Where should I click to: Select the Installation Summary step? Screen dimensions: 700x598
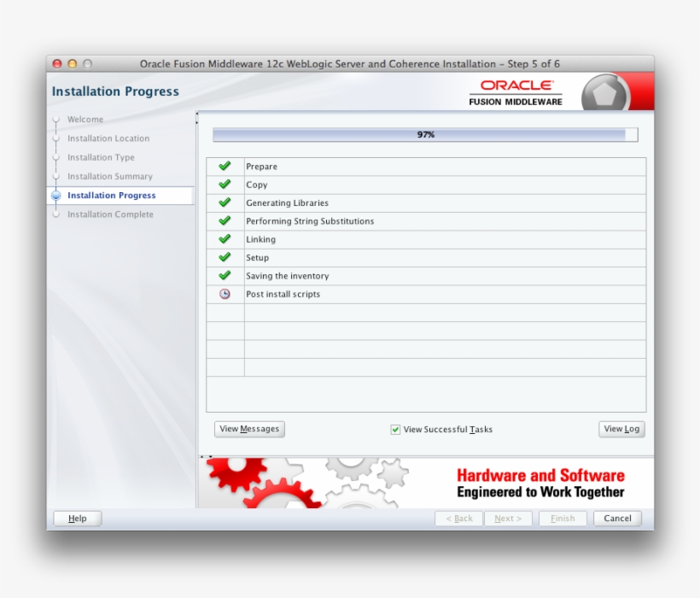(110, 176)
